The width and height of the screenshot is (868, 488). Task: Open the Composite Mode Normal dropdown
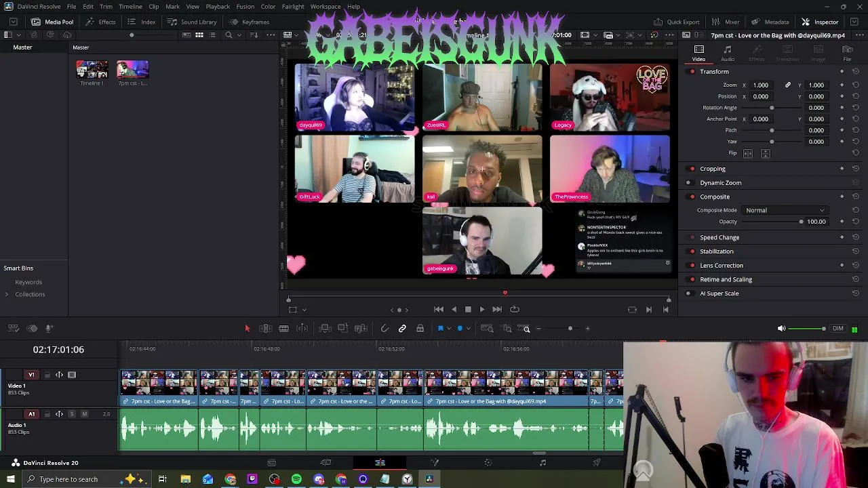tap(785, 210)
